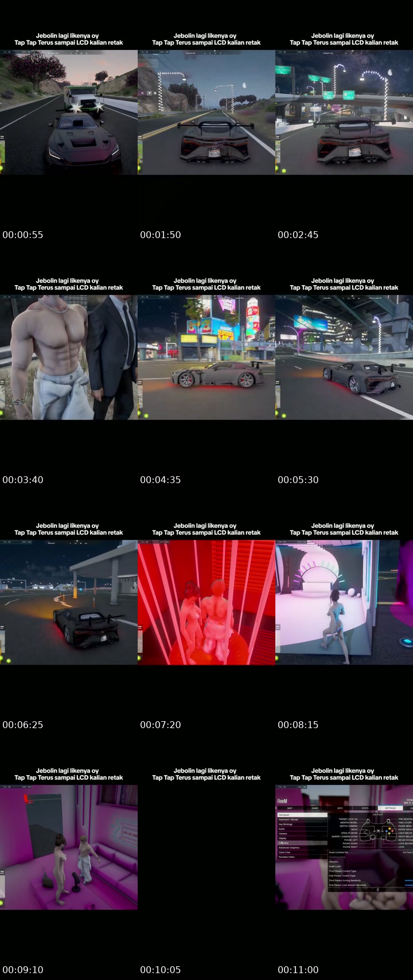Click the 00:10:05 timestamp label

pyautogui.click(x=161, y=970)
